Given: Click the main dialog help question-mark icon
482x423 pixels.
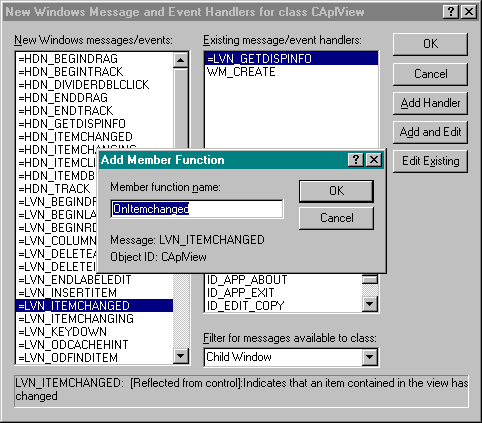Looking at the screenshot, I should [451, 12].
